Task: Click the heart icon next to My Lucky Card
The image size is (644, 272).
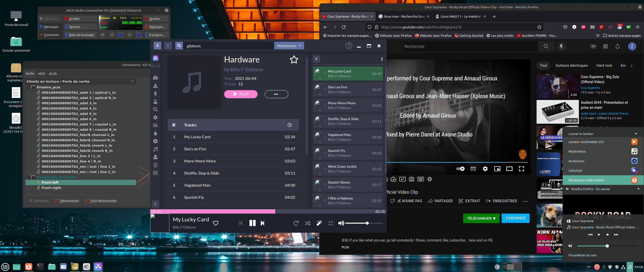Action: [216, 223]
